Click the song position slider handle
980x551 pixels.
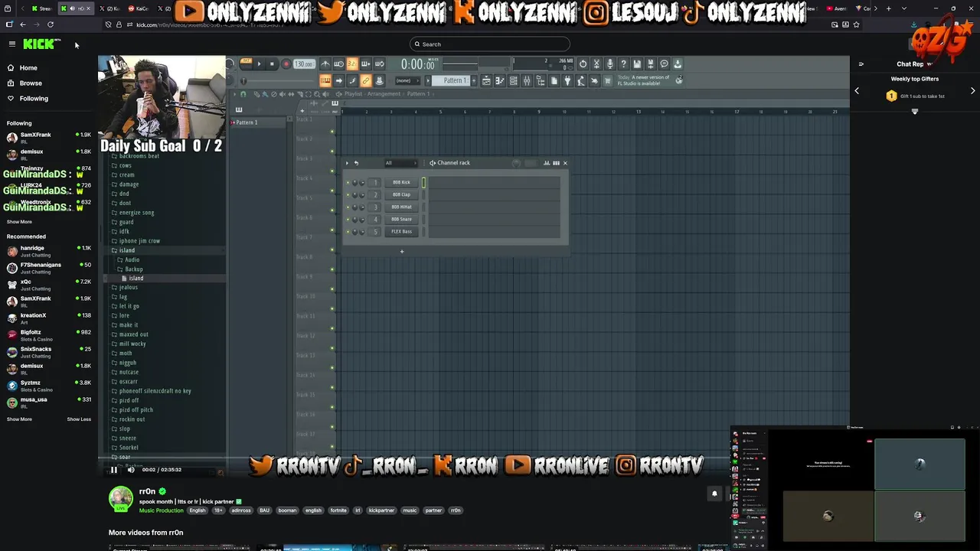tap(243, 80)
